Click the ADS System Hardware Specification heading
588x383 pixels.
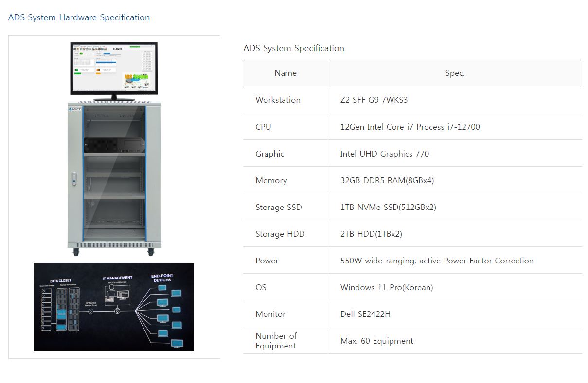[79, 17]
